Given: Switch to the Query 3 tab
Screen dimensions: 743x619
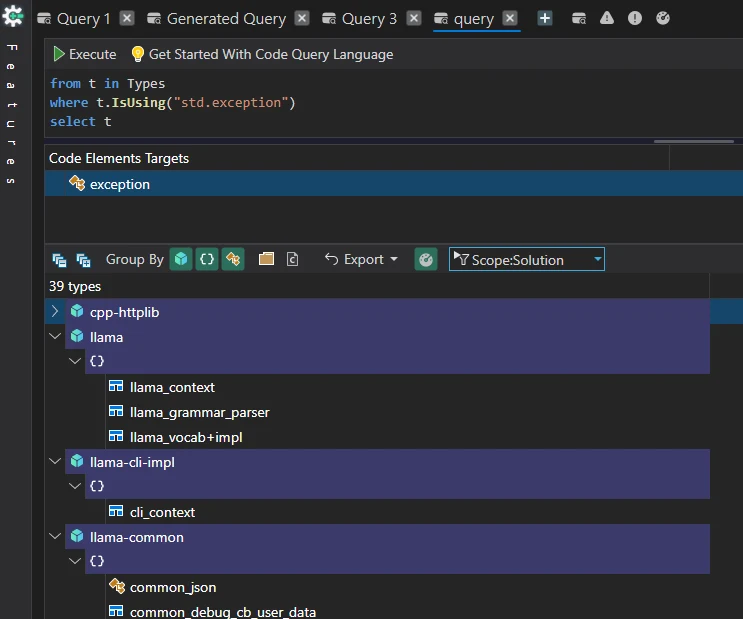Looking at the screenshot, I should click(359, 18).
